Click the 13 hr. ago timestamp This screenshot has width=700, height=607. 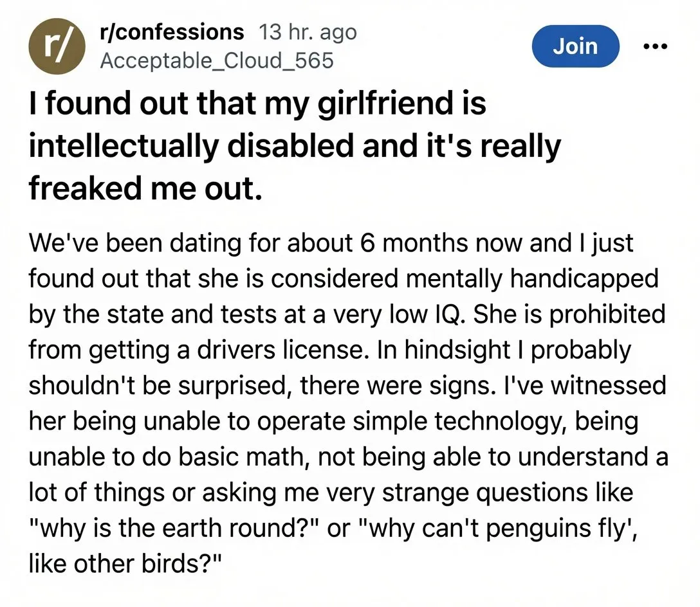tap(308, 32)
